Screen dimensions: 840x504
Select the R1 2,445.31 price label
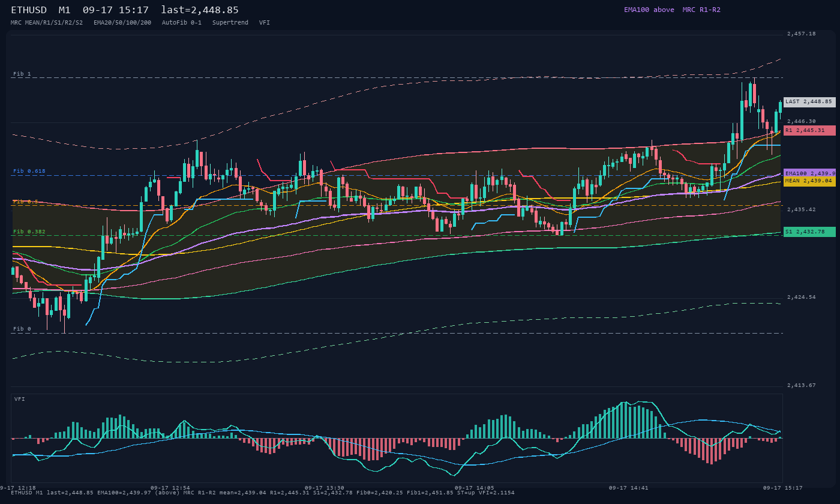(x=809, y=130)
